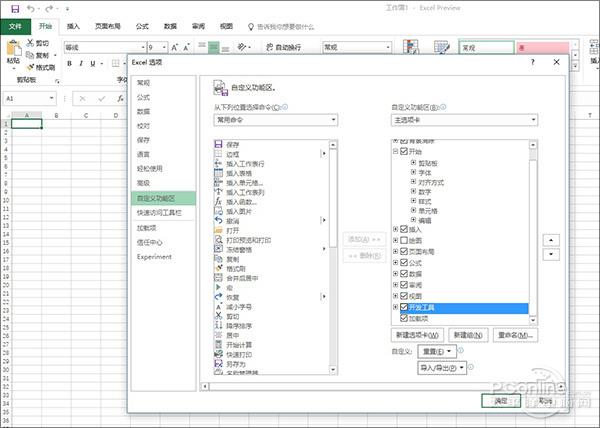Select the Insert Picture (插入图片) icon

[x=218, y=211]
